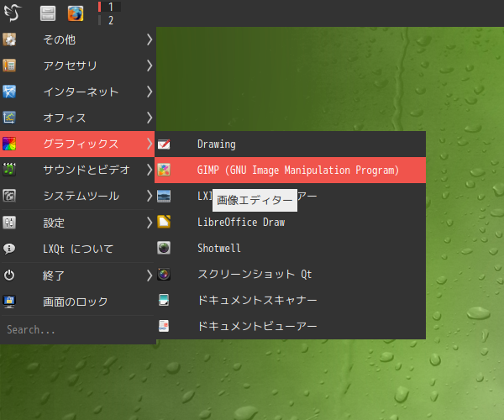The height and width of the screenshot is (420, 504).
Task: Expand the 終了 submenu arrow
Action: (150, 275)
